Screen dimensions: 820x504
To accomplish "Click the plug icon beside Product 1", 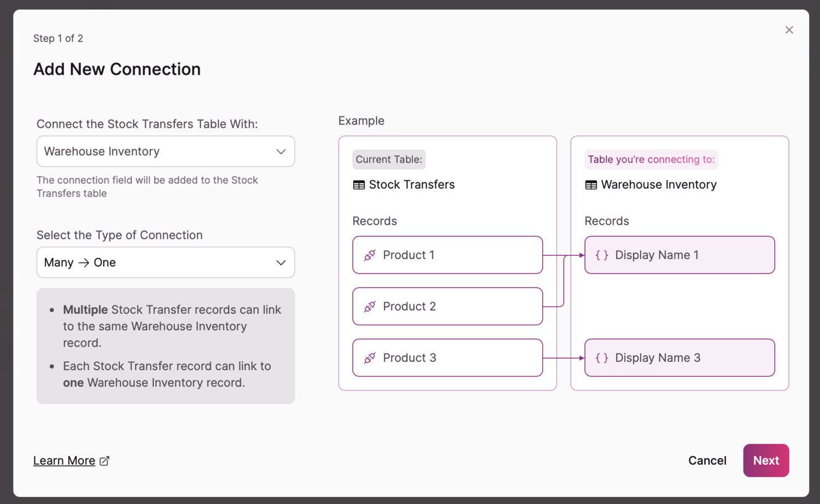I will point(370,255).
